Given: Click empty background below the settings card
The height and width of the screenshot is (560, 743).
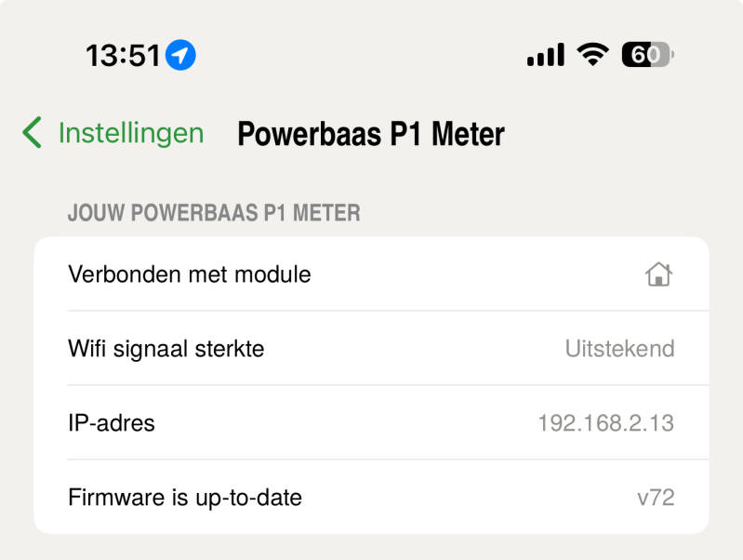Looking at the screenshot, I should click(372, 549).
